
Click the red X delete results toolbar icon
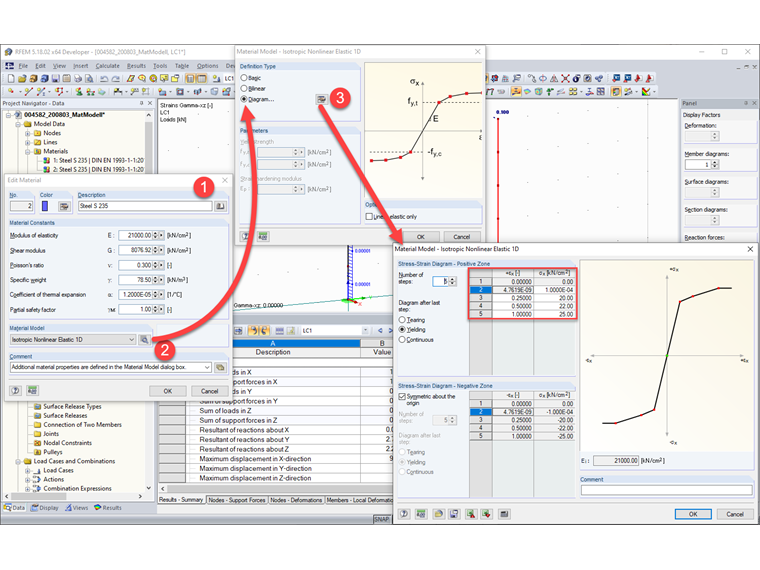pyautogui.click(x=565, y=78)
